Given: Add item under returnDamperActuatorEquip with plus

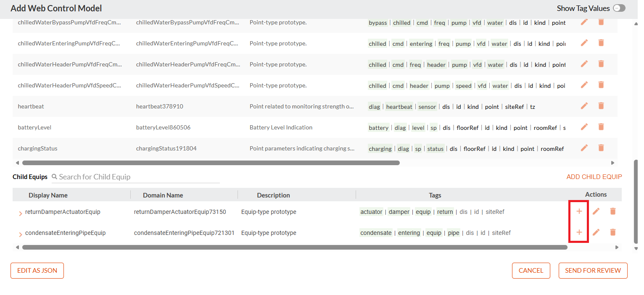Looking at the screenshot, I should [579, 211].
